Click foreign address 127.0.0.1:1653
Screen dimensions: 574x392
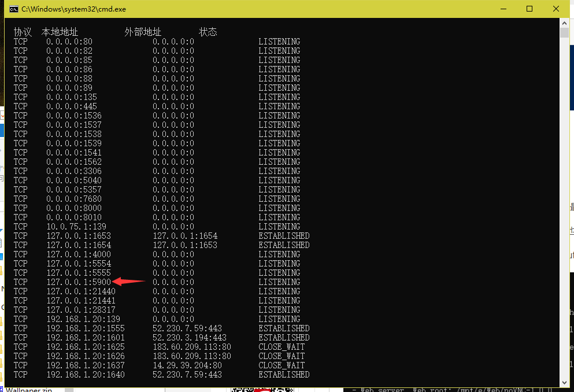185,245
